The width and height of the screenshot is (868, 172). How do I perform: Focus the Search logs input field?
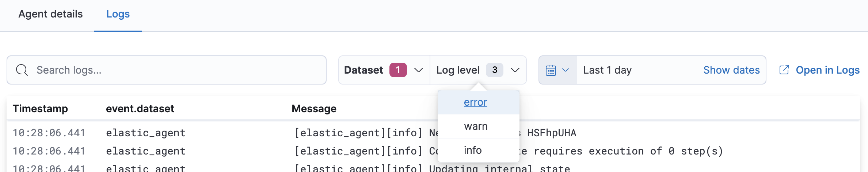175,70
